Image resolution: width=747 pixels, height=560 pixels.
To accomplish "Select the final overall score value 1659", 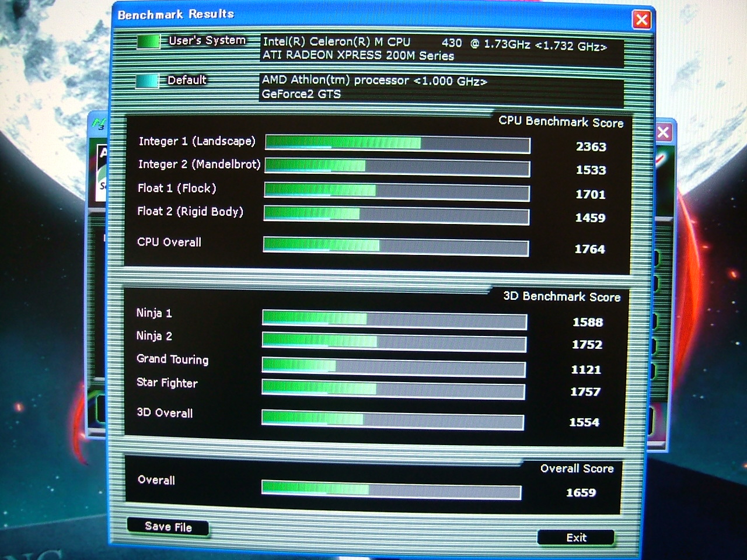I will pyautogui.click(x=581, y=493).
